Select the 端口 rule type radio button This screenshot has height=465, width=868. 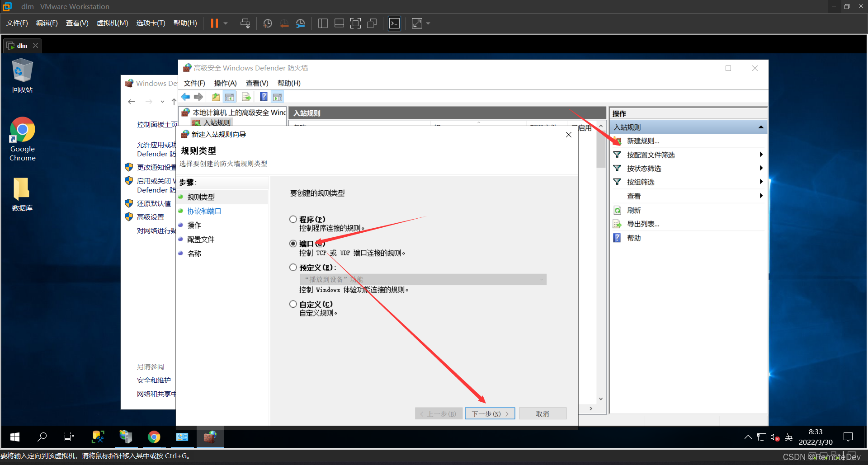[x=293, y=244]
